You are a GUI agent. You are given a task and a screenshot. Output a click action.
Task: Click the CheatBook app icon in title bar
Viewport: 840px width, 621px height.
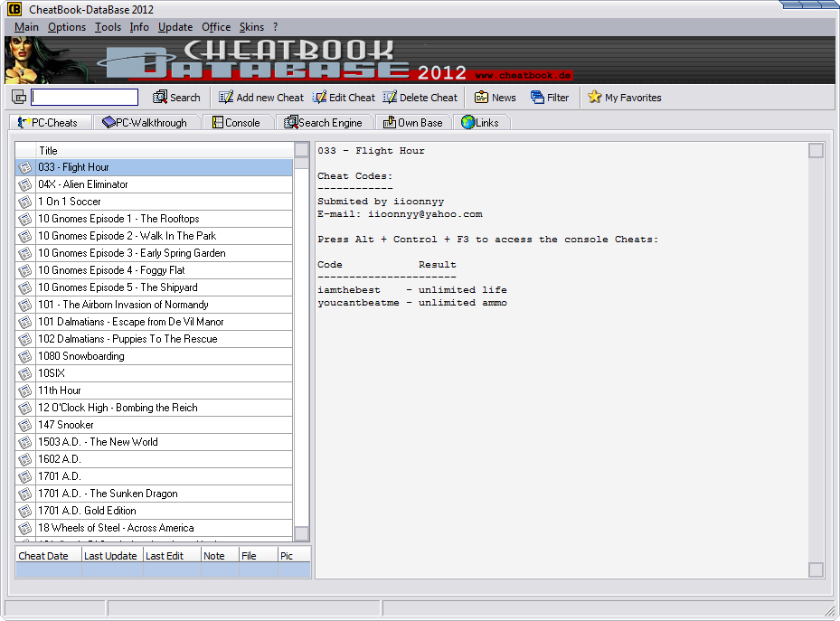tap(14, 9)
